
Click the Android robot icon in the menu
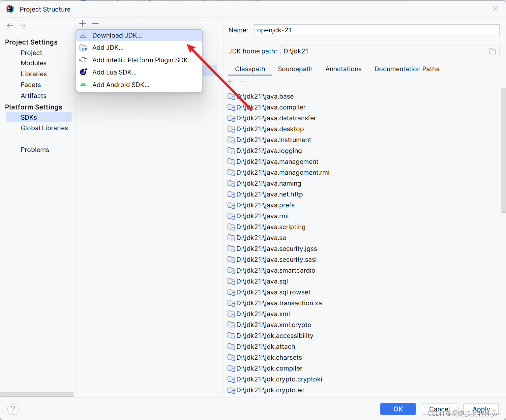tap(83, 85)
